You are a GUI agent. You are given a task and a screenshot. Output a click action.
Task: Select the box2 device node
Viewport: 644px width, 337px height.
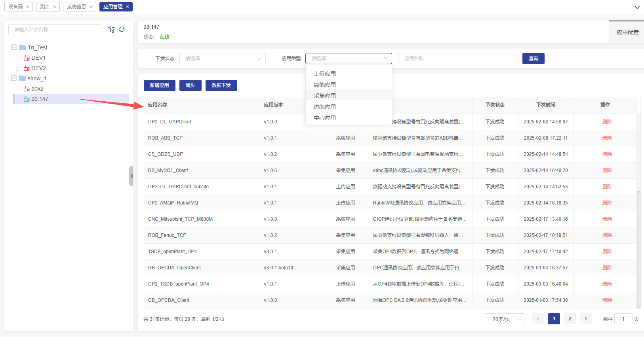37,89
